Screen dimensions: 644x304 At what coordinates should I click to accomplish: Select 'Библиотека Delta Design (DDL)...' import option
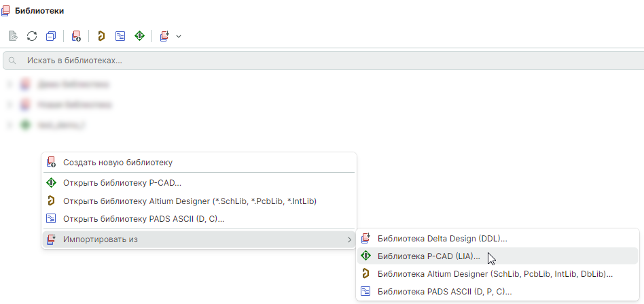tap(442, 238)
